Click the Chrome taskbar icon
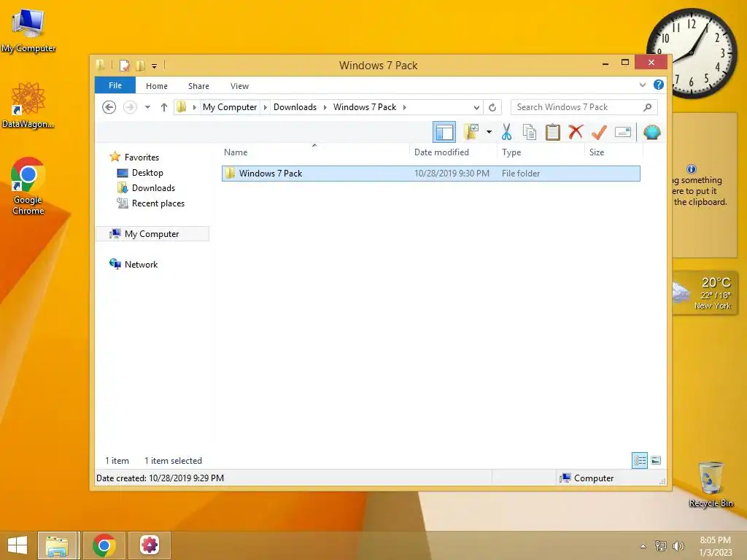 pos(104,545)
